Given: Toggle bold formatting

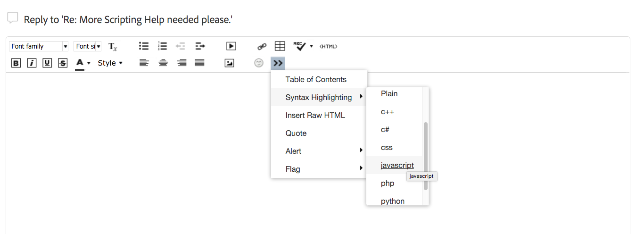Looking at the screenshot, I should click(16, 63).
